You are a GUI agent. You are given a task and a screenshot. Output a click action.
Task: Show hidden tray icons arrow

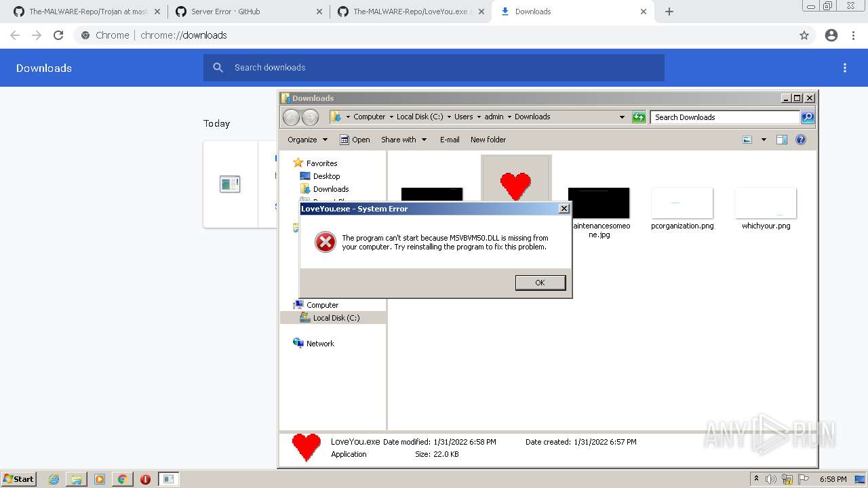pyautogui.click(x=757, y=479)
